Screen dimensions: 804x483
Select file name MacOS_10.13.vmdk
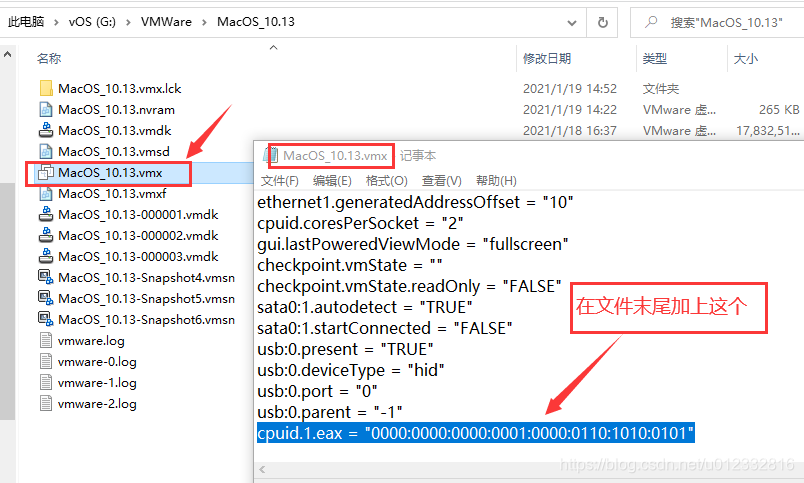[x=115, y=130]
